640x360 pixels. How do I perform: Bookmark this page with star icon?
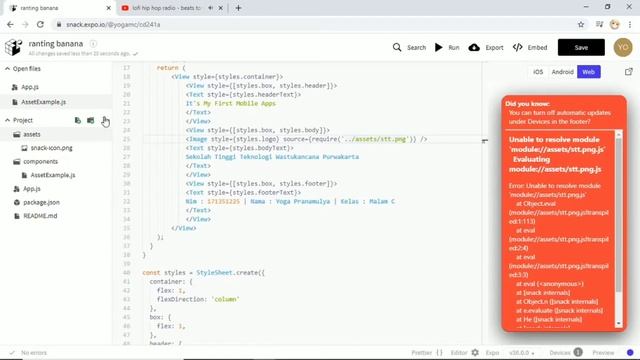tap(581, 24)
